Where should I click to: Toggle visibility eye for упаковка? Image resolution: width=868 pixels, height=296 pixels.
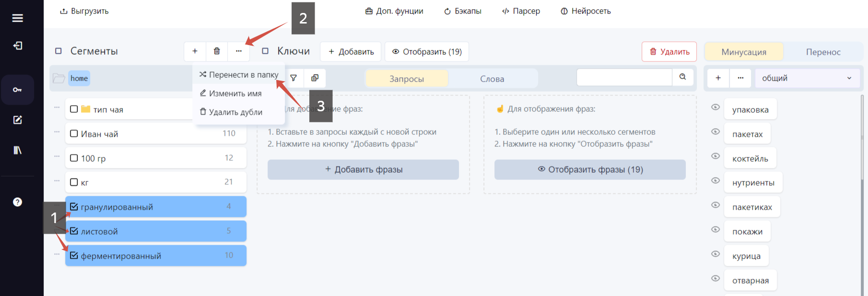coord(716,107)
